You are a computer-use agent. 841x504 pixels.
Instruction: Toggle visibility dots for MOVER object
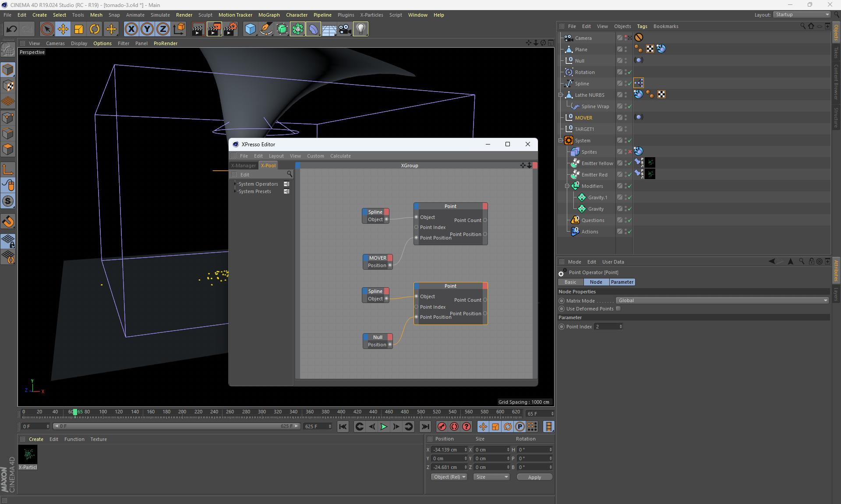(x=626, y=117)
